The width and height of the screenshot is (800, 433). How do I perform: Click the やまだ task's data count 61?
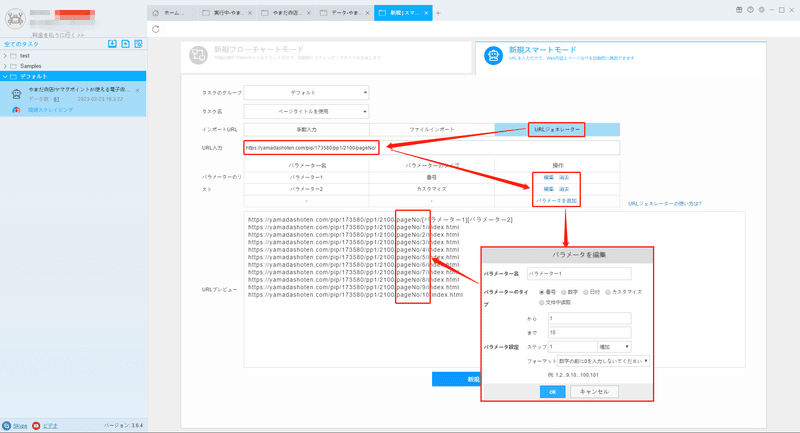point(56,99)
